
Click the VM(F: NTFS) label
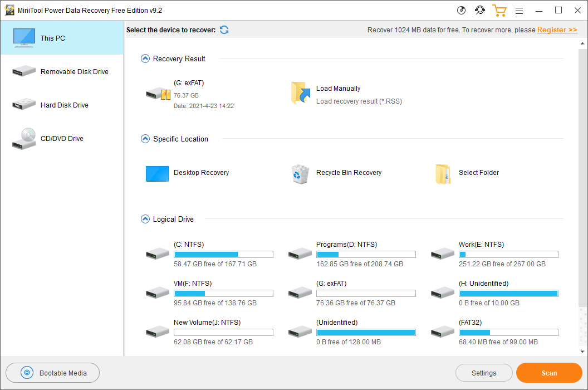[193, 284]
